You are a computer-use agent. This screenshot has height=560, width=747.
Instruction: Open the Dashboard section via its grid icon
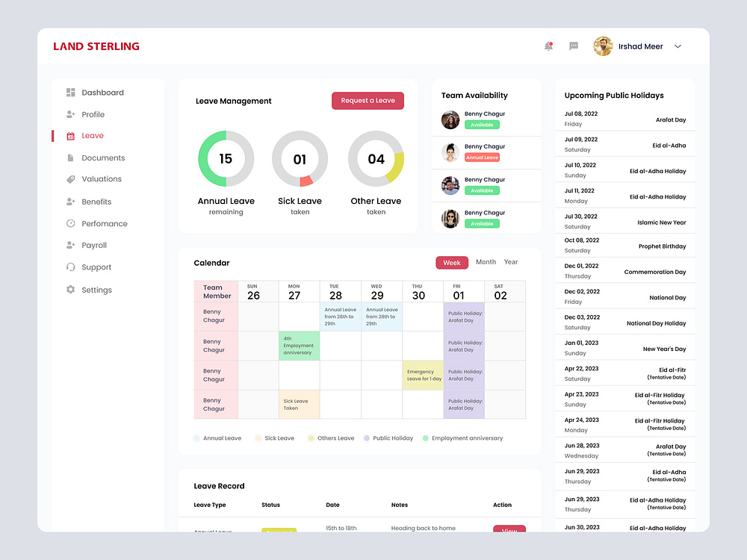[x=70, y=93]
